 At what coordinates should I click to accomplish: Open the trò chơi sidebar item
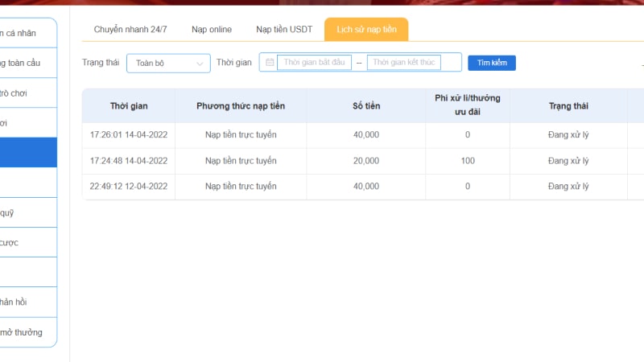(28, 93)
